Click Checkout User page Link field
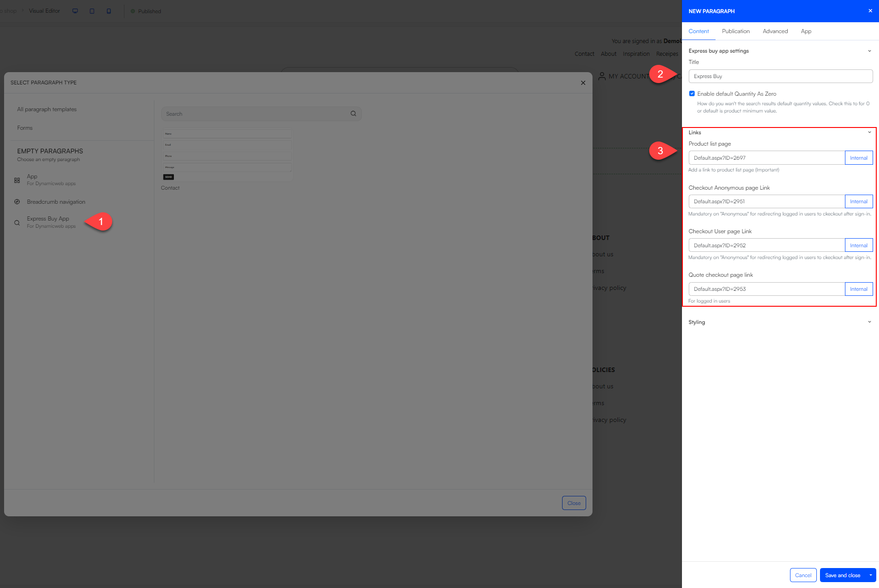Image resolution: width=879 pixels, height=588 pixels. 766,245
